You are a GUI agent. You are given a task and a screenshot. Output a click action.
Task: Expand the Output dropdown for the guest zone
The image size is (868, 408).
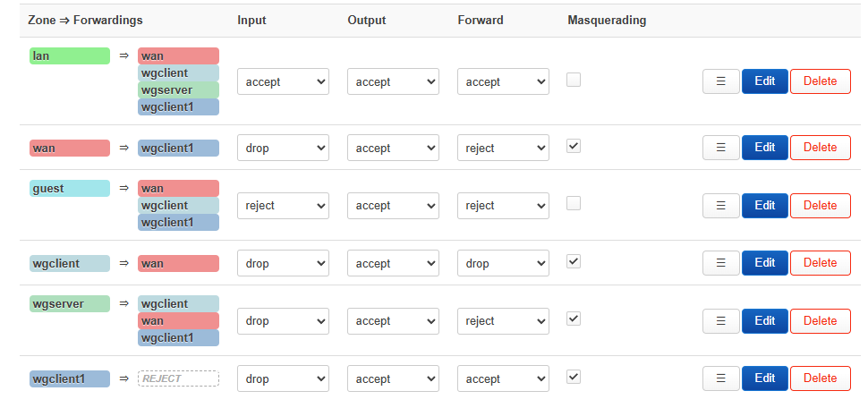[x=393, y=206]
